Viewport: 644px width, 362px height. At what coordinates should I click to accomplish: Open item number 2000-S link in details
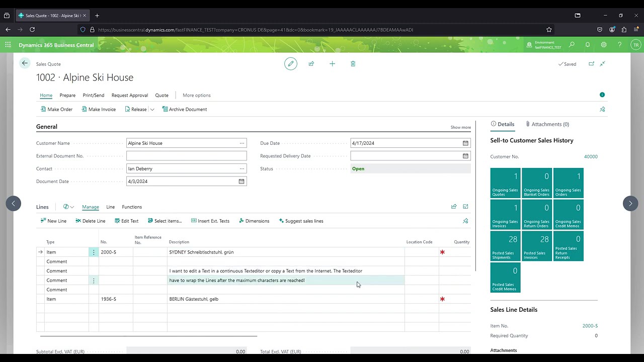point(590,326)
